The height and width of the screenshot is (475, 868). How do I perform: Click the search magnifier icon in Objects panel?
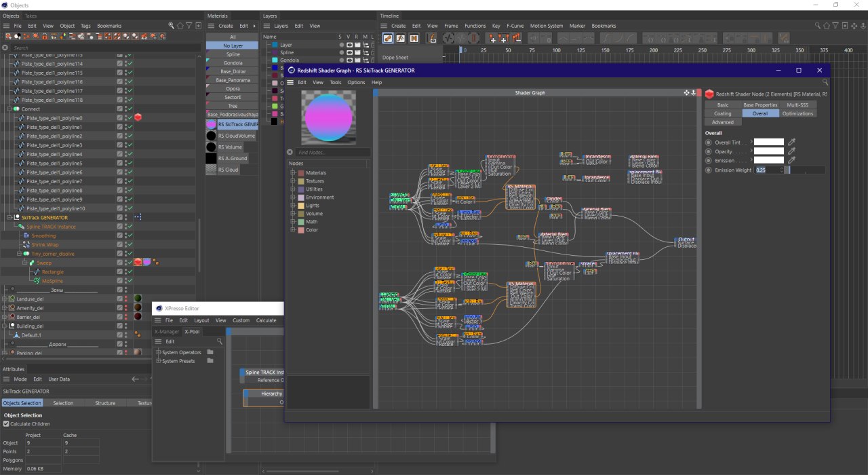(172, 26)
